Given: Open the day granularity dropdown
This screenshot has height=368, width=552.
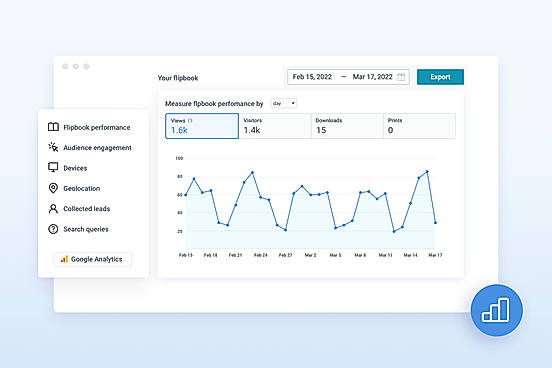Looking at the screenshot, I should [x=284, y=103].
